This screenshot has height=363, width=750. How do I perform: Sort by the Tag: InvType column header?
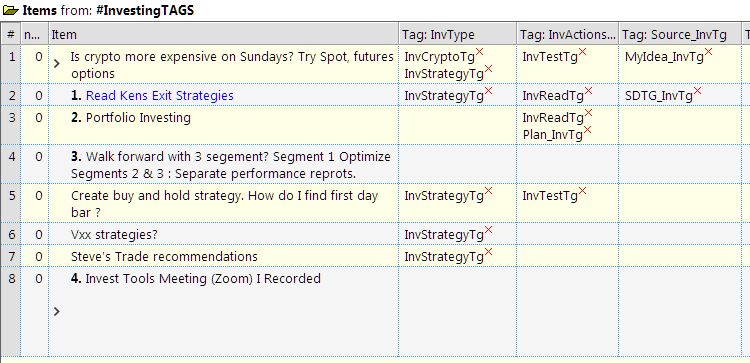pos(457,34)
